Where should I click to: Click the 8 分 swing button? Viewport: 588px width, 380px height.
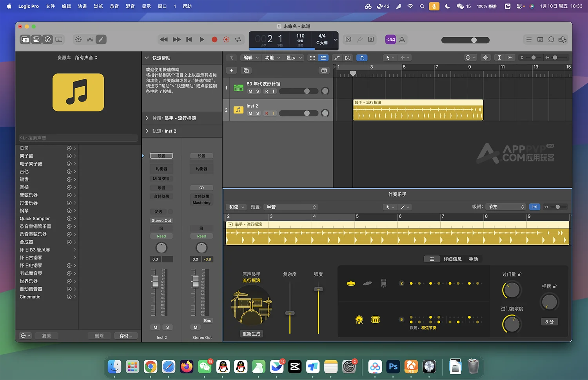tap(549, 322)
